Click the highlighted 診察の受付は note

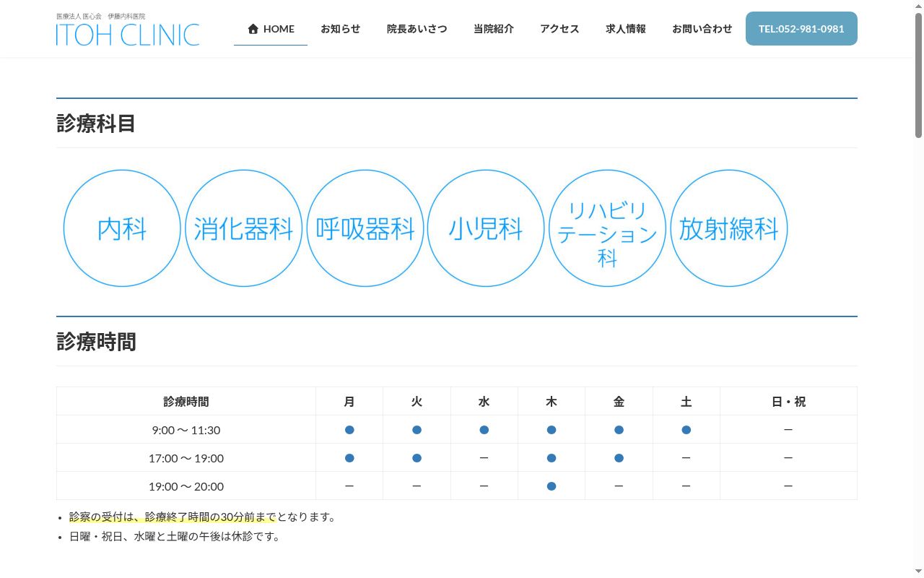click(x=173, y=517)
